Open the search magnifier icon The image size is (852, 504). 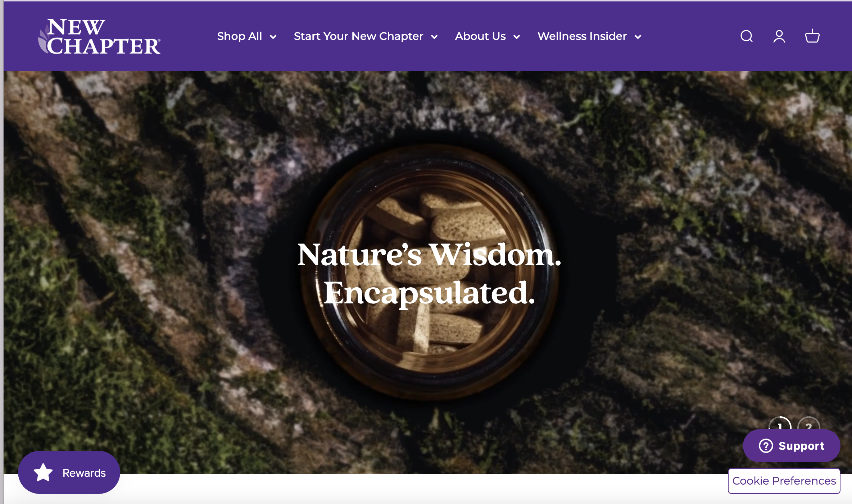(x=747, y=36)
